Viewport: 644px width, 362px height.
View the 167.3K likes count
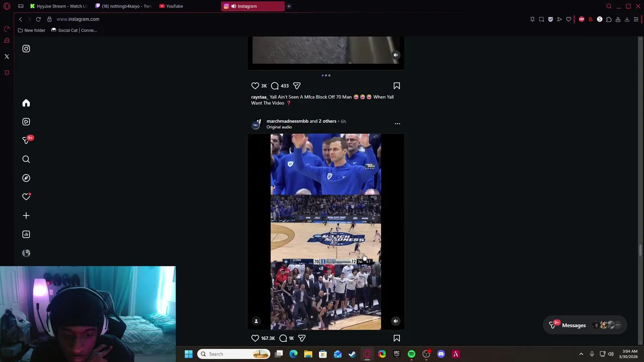[268, 338]
